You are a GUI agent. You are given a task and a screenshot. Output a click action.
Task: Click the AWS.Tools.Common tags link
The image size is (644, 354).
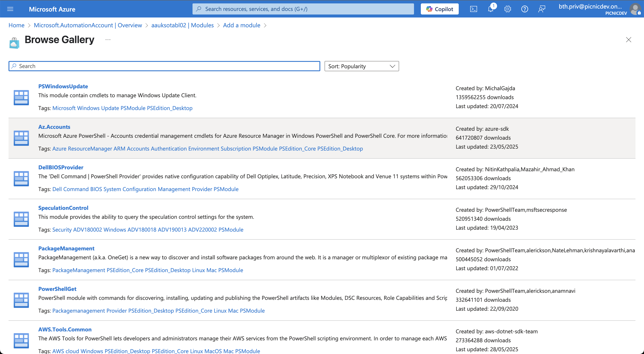[156, 351]
